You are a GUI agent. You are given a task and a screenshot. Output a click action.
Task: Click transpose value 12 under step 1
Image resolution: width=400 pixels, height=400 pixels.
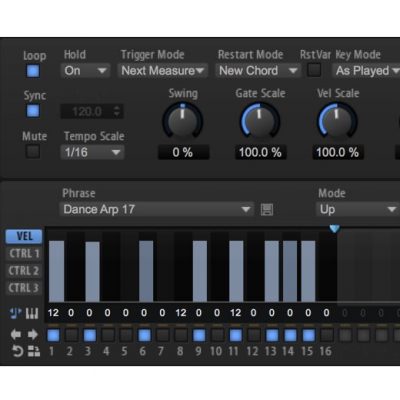(x=53, y=313)
